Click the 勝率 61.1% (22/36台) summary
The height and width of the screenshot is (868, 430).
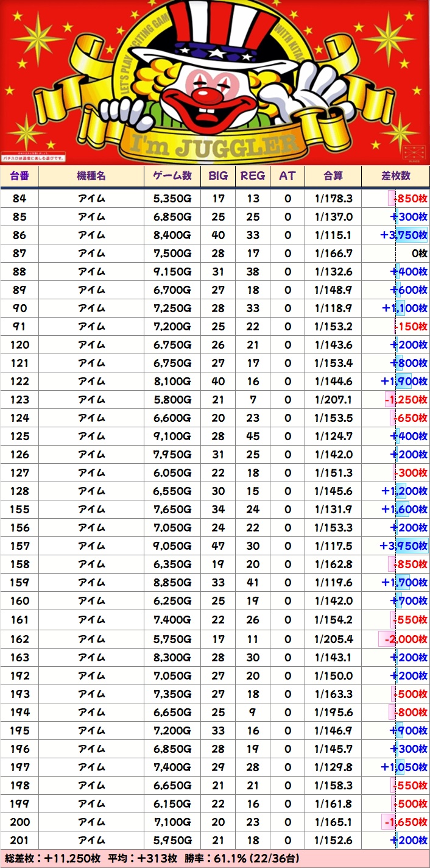point(242,858)
